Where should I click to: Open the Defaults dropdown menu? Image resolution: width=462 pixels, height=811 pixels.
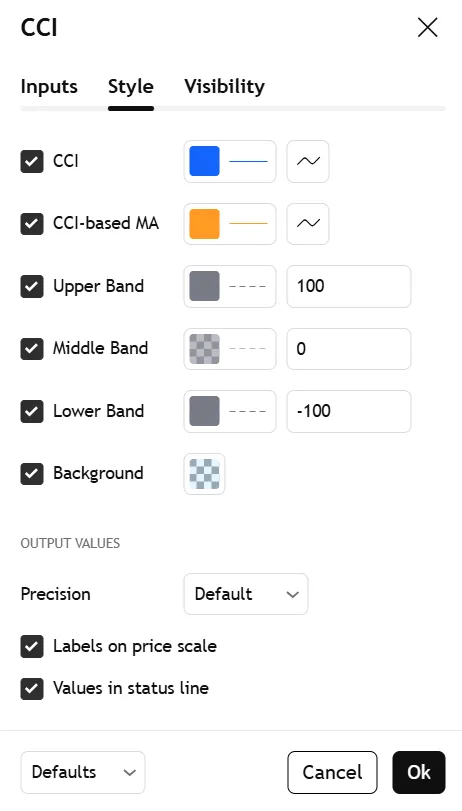pos(83,772)
